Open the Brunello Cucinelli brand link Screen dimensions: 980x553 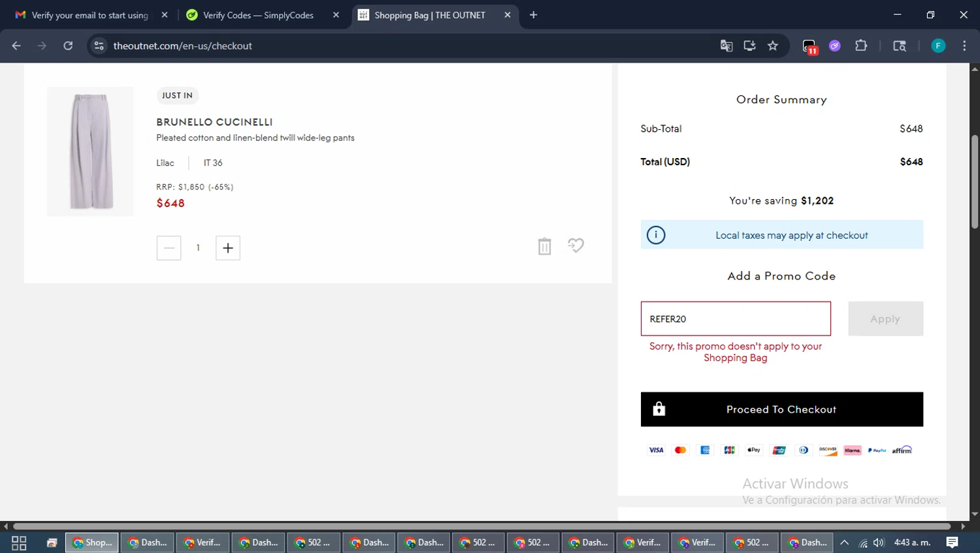[x=214, y=122]
